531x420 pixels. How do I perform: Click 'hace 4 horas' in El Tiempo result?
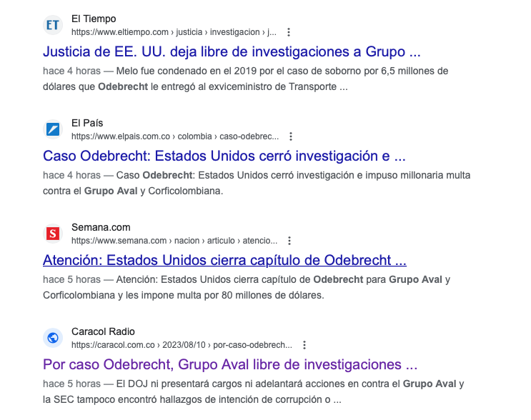[x=71, y=71]
